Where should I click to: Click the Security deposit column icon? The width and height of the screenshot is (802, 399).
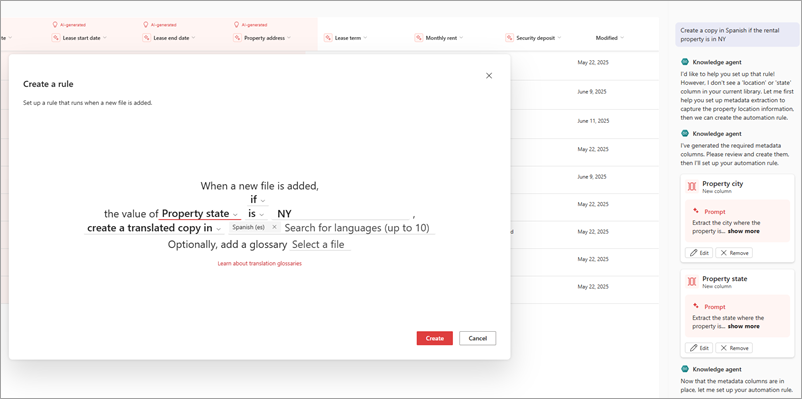509,38
